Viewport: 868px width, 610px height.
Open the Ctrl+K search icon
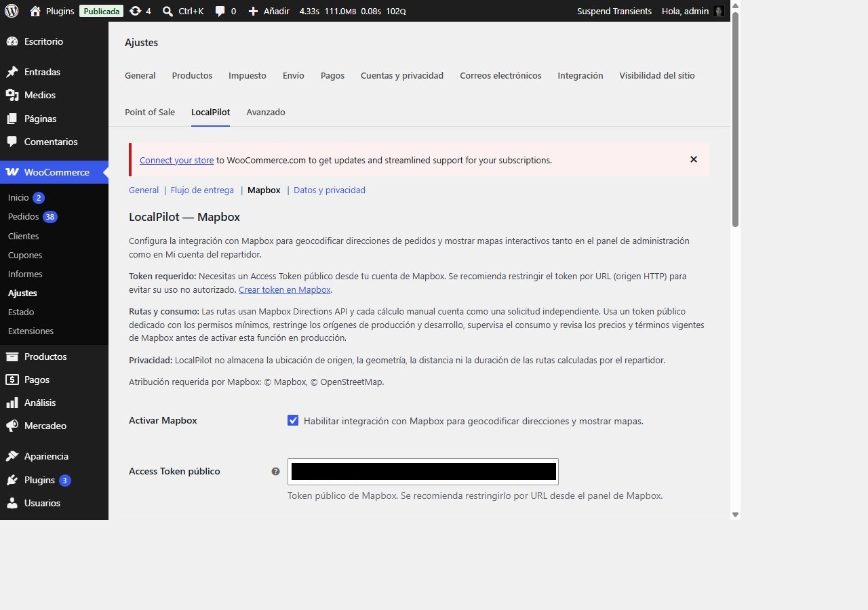pyautogui.click(x=167, y=11)
